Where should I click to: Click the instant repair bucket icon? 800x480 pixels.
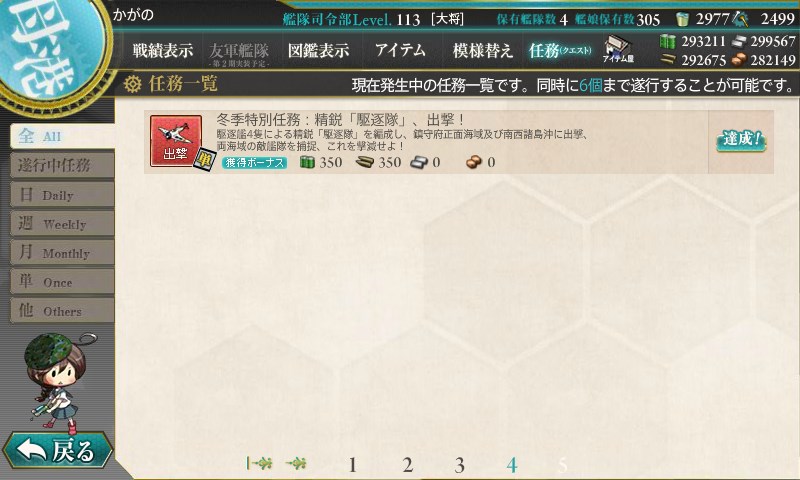[682, 19]
